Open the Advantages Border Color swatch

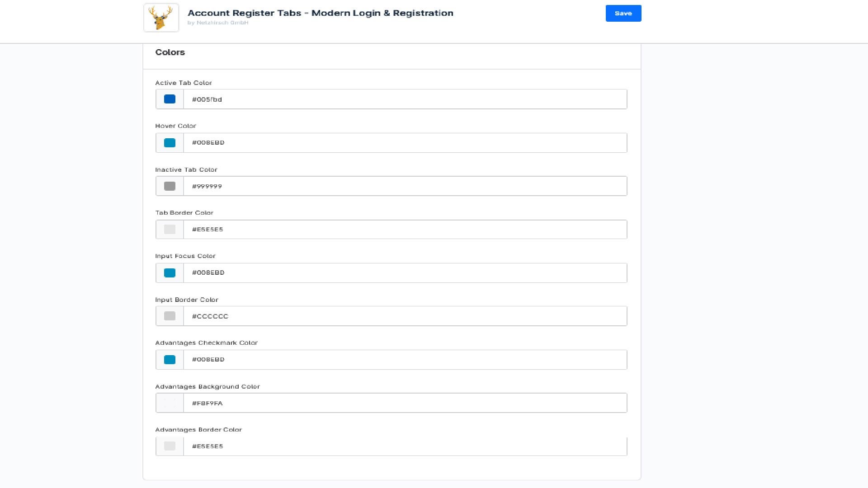[170, 446]
